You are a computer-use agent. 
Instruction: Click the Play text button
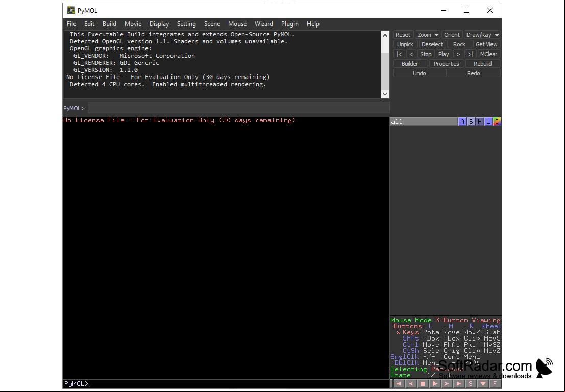coord(444,54)
